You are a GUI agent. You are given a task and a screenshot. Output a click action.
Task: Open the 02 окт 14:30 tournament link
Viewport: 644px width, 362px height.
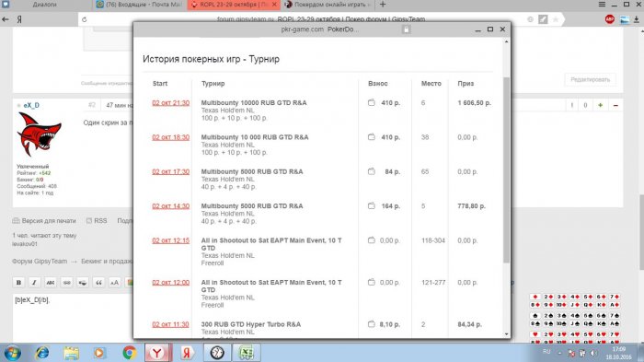coord(171,206)
